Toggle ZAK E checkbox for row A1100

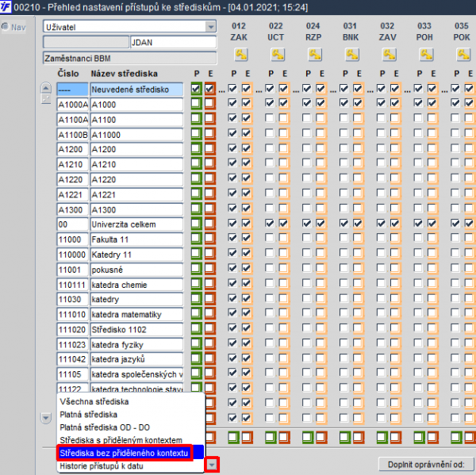point(247,118)
